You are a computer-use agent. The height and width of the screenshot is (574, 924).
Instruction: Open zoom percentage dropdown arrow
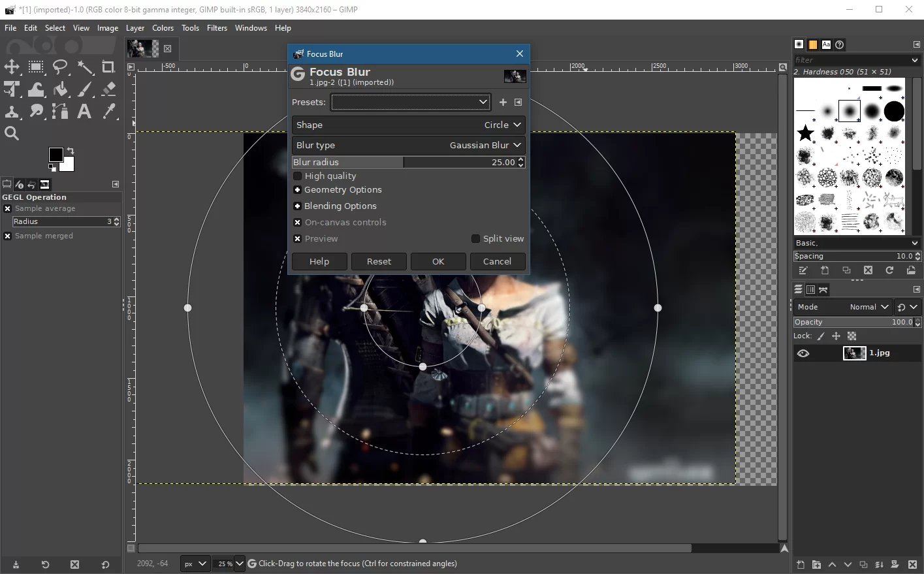[x=239, y=564]
